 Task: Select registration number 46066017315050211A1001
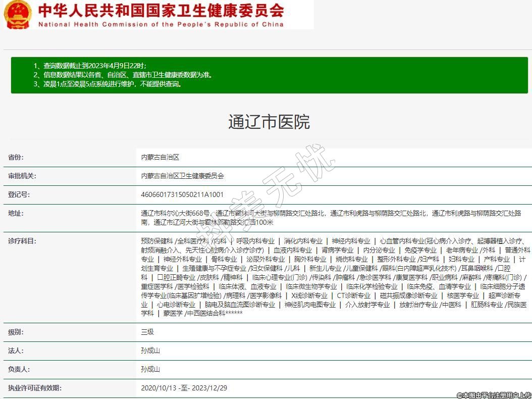pos(182,194)
